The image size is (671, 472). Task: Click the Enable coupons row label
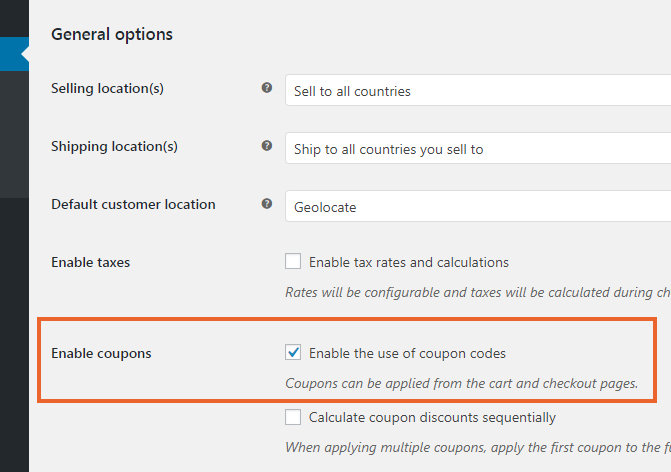pyautogui.click(x=101, y=354)
